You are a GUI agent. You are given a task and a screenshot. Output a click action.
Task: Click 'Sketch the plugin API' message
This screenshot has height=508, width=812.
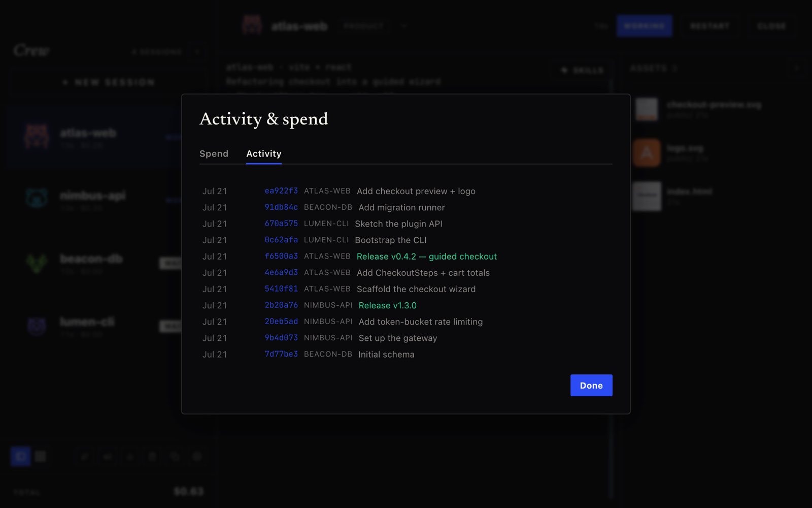point(398,224)
